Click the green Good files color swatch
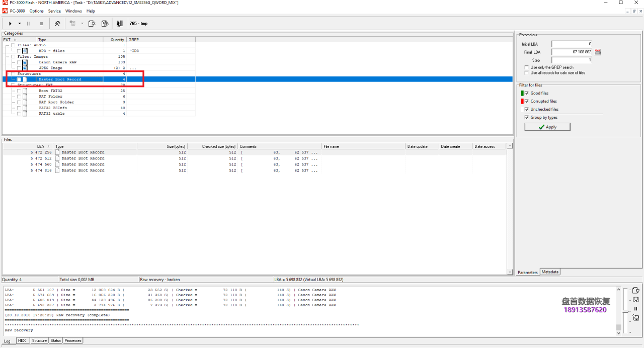The height and width of the screenshot is (348, 644). coord(522,93)
